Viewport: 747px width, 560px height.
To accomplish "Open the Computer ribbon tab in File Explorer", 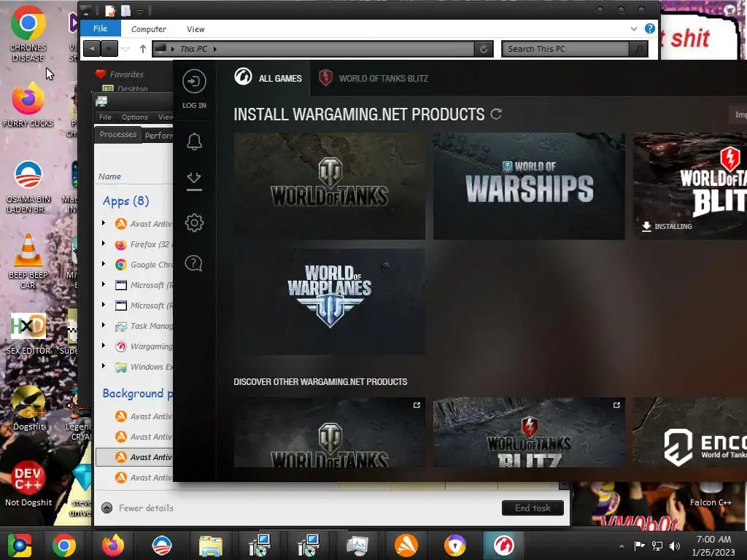I will pos(149,29).
